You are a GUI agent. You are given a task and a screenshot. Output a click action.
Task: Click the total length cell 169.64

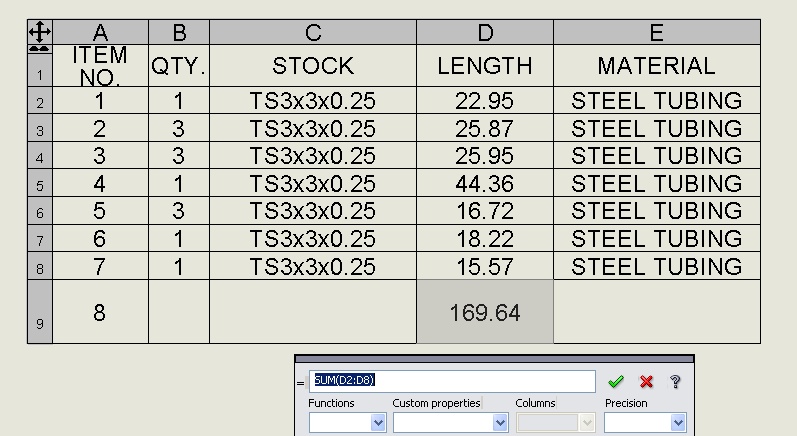(485, 312)
